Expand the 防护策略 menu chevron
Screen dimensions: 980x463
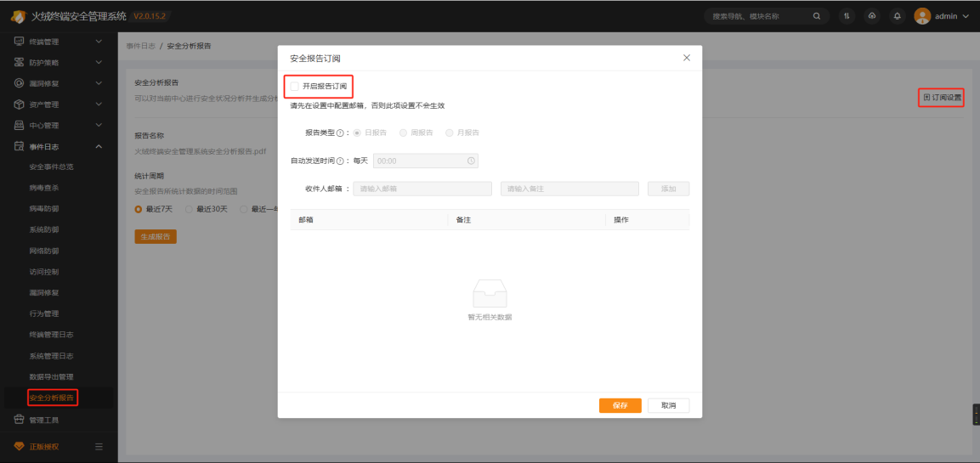99,63
